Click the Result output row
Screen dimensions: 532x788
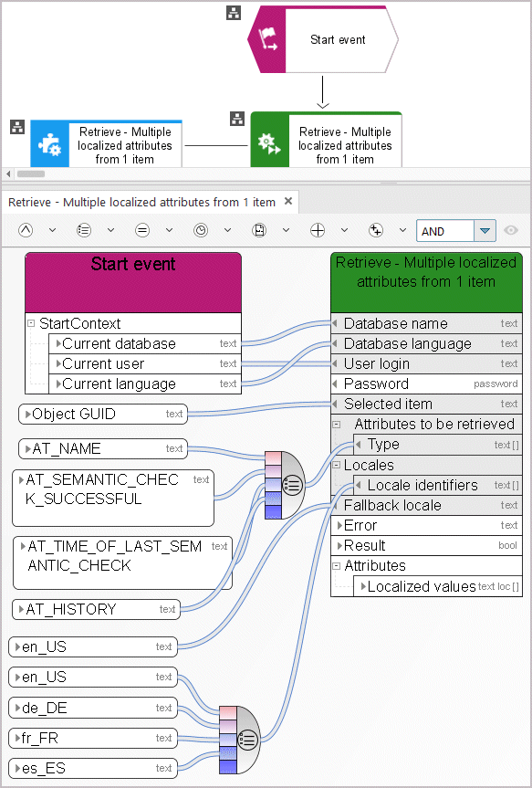[426, 546]
